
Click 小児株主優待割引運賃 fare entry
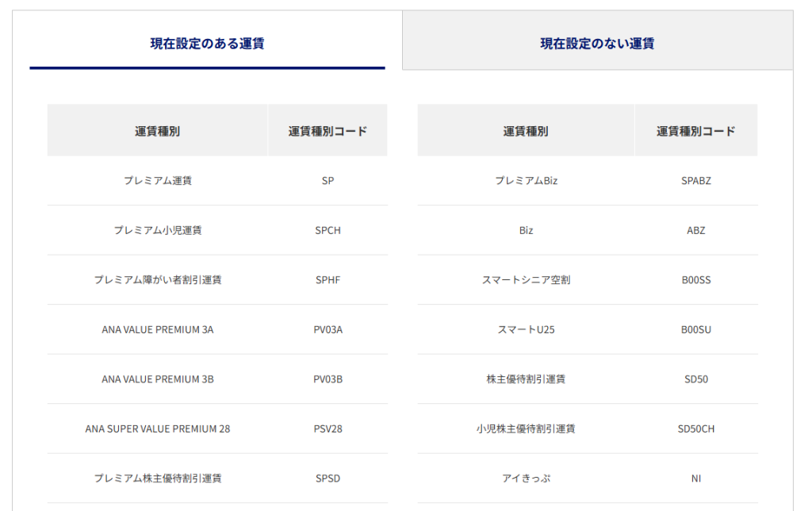527,428
